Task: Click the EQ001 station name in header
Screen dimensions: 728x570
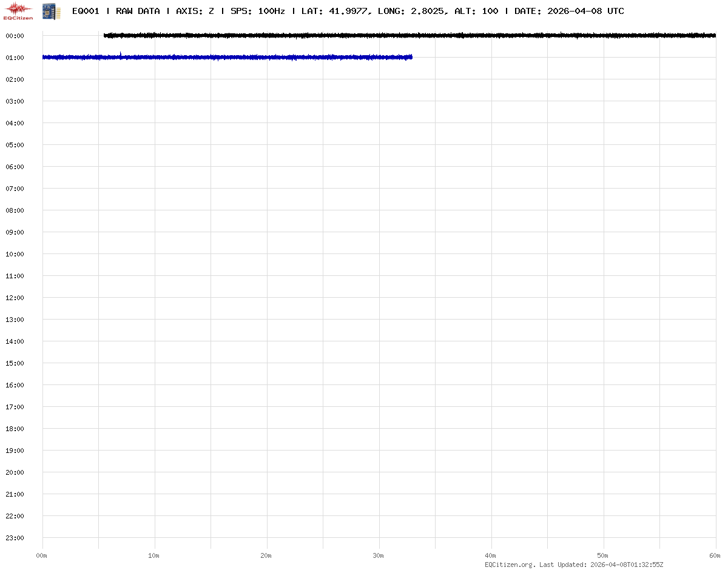Action: click(86, 11)
